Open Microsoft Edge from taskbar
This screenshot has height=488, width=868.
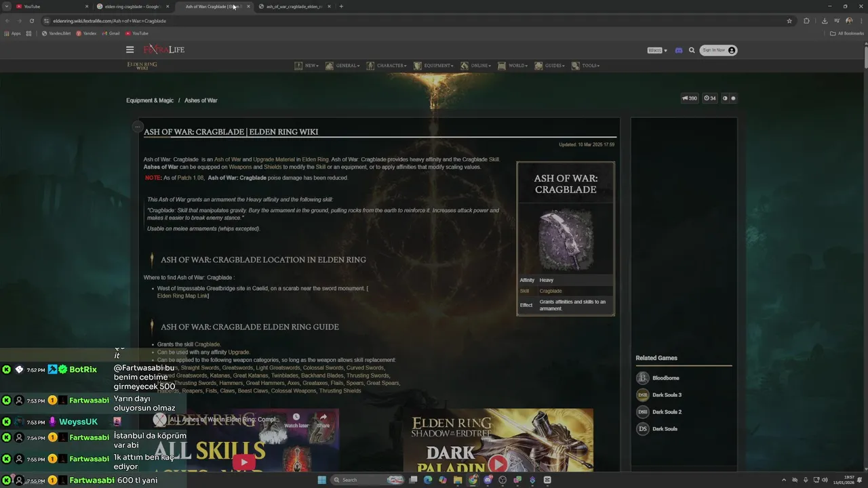(x=428, y=480)
